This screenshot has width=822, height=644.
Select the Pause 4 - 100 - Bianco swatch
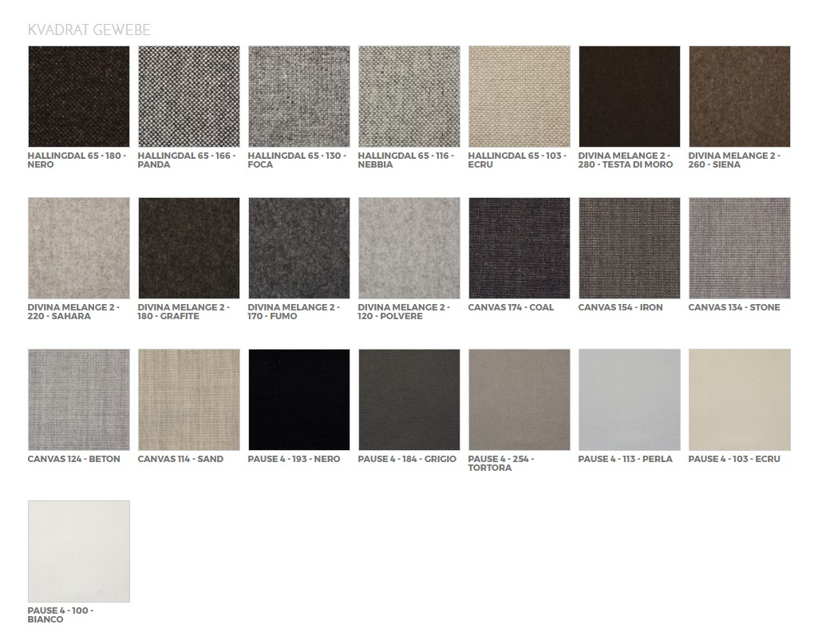click(x=78, y=551)
